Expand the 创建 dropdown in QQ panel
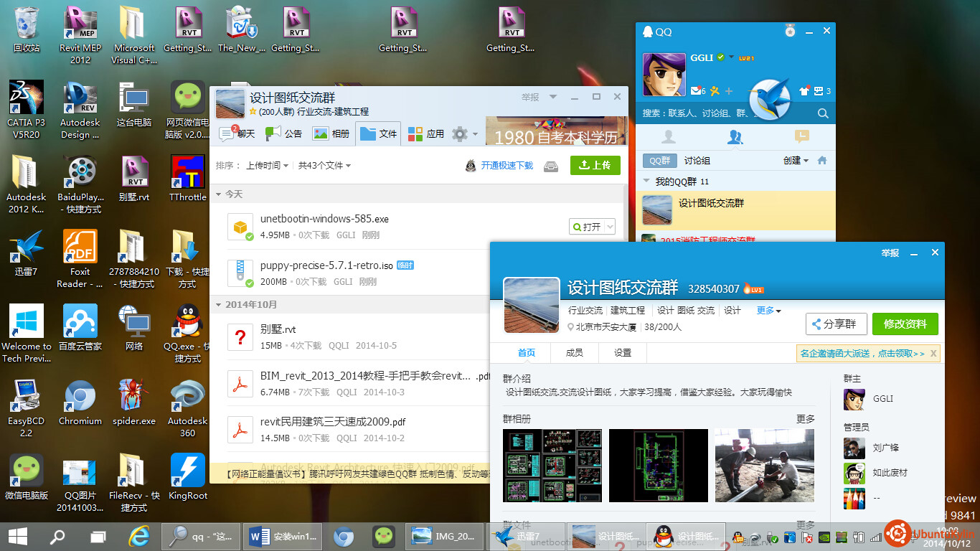Image resolution: width=980 pixels, height=551 pixels. tap(796, 161)
